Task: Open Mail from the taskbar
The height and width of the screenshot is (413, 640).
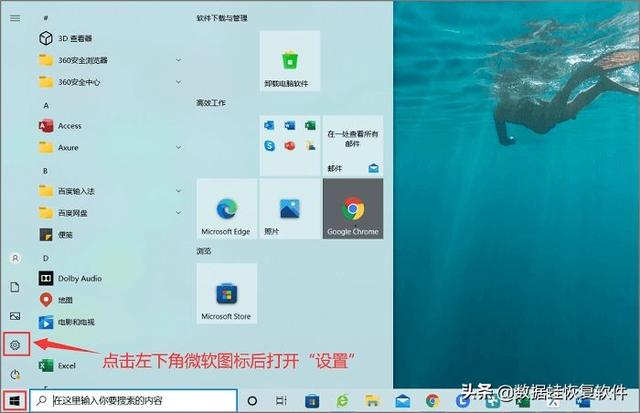Action: tap(402, 401)
